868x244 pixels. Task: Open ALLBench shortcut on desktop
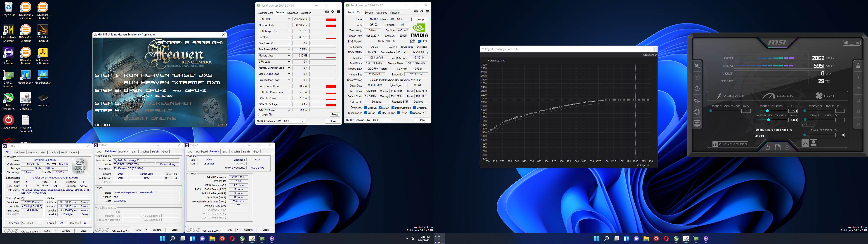(x=43, y=56)
